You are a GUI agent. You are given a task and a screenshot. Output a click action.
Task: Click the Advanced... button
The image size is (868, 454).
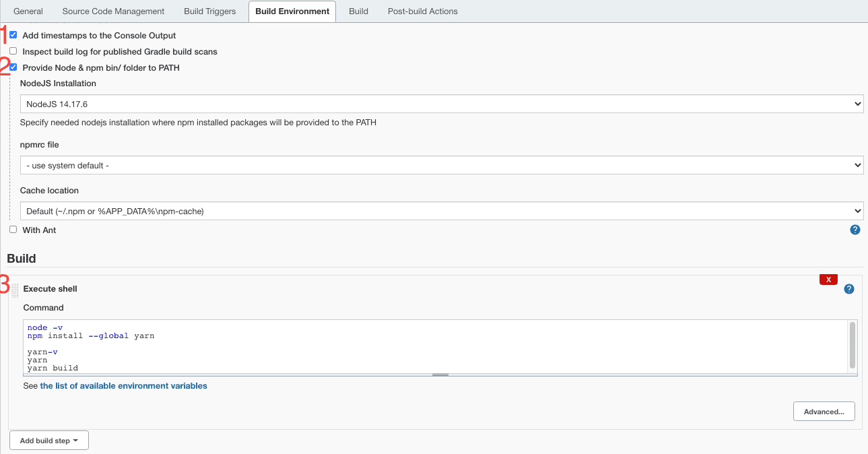(x=824, y=412)
